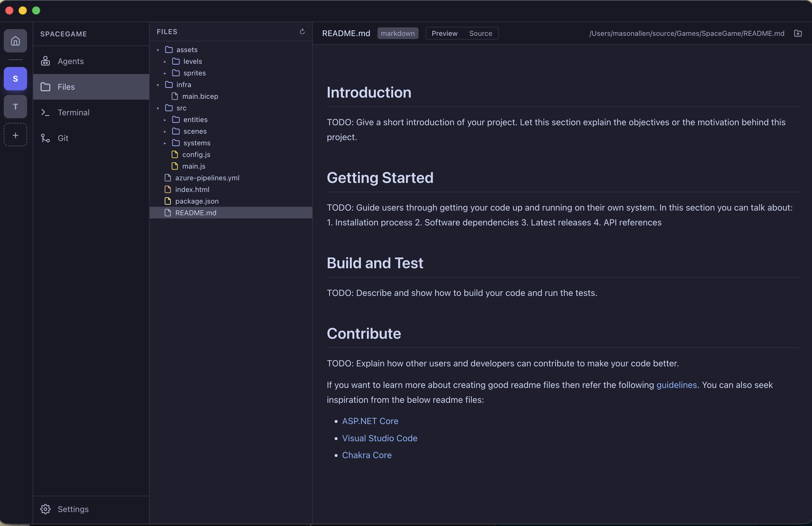Refresh the Files panel
812x526 pixels.
[302, 31]
